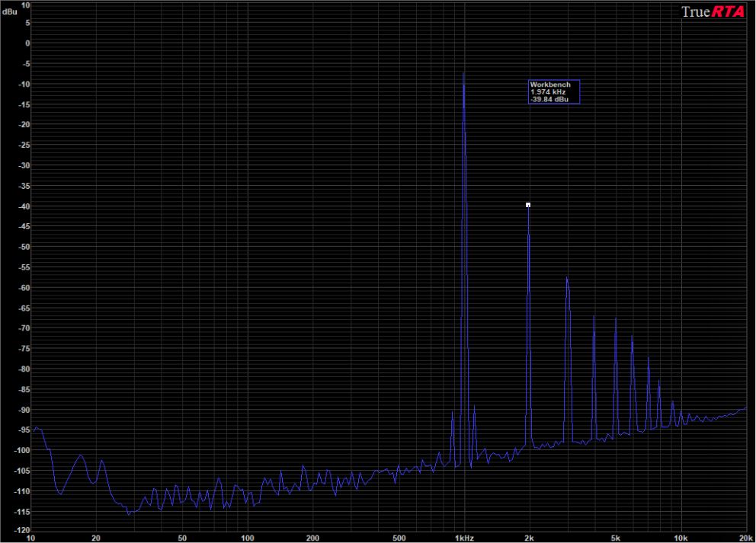The height and width of the screenshot is (543, 756).
Task: Click the "-39.84 dBu" level readout
Action: [549, 99]
